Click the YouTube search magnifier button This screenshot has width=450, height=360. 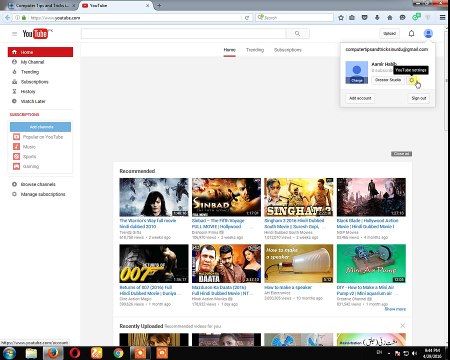[x=297, y=34]
